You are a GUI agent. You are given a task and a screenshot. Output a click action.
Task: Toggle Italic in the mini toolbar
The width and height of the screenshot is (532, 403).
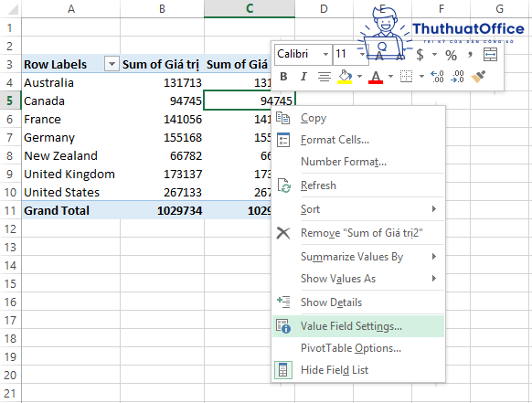tap(303, 77)
